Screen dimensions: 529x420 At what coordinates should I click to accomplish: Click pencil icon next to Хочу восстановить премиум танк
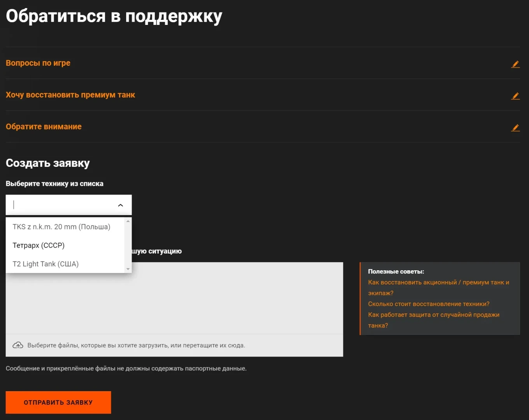[x=515, y=96]
